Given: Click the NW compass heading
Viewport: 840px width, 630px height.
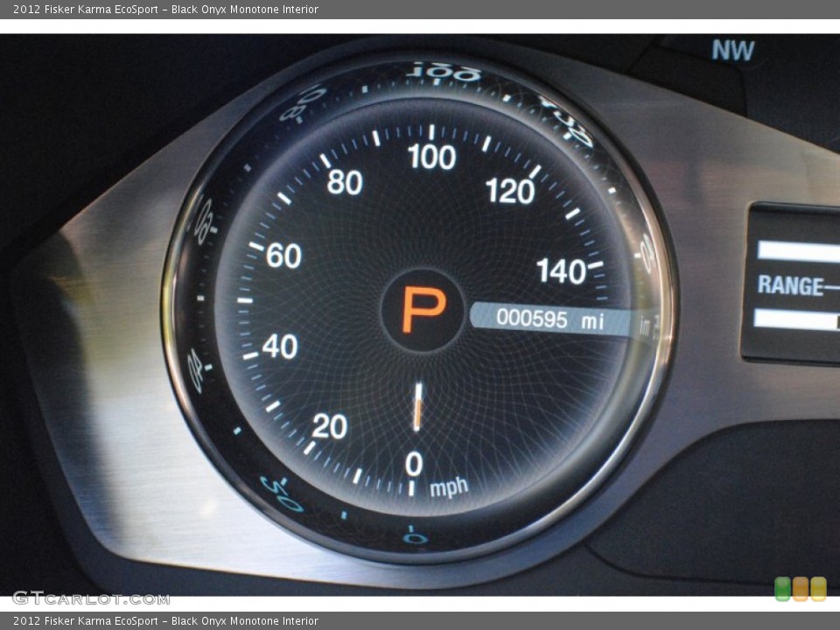Looking at the screenshot, I should (x=733, y=51).
